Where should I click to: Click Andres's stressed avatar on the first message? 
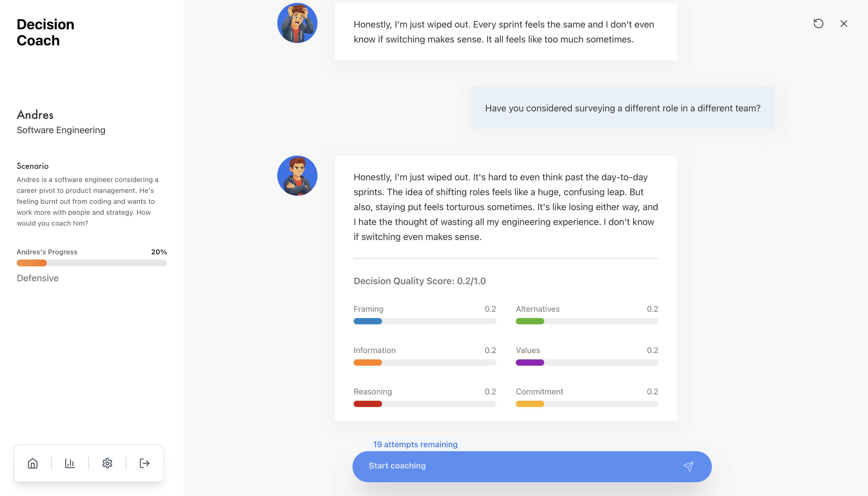297,22
